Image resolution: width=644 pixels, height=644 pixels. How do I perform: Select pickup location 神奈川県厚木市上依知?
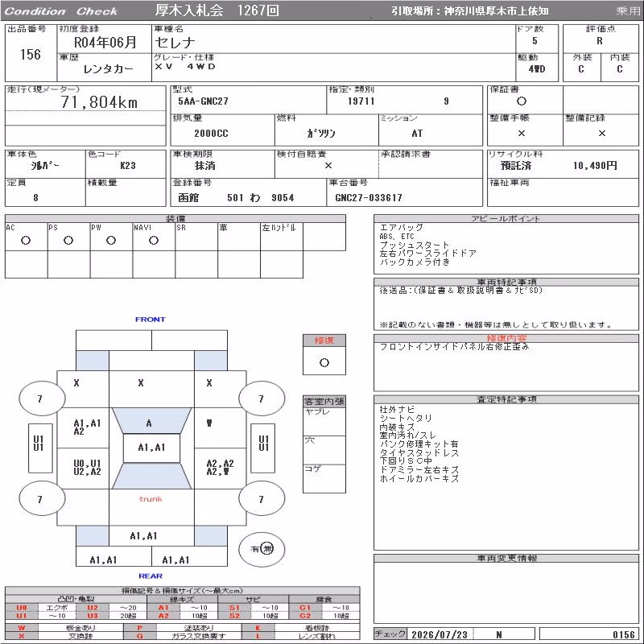496,11
